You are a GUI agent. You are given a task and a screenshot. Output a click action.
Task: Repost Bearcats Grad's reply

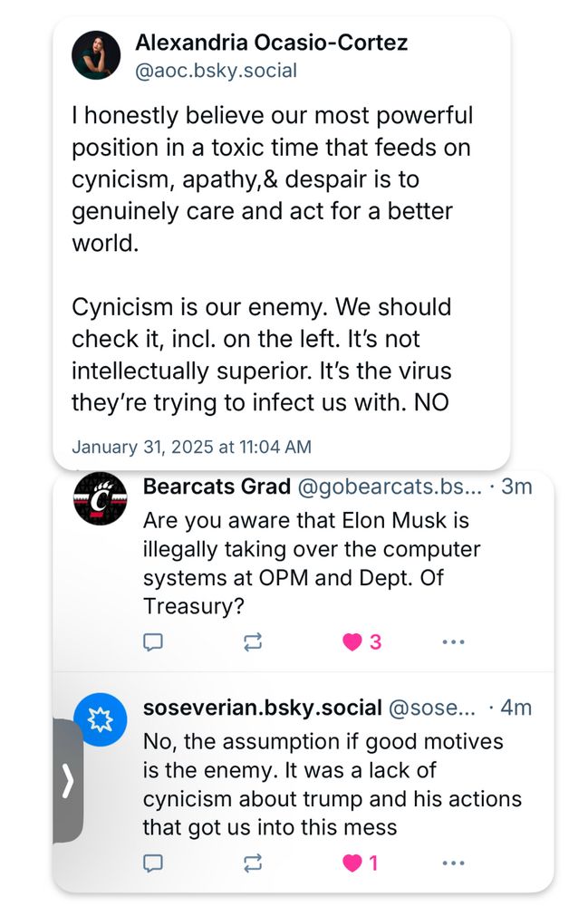coord(253,642)
